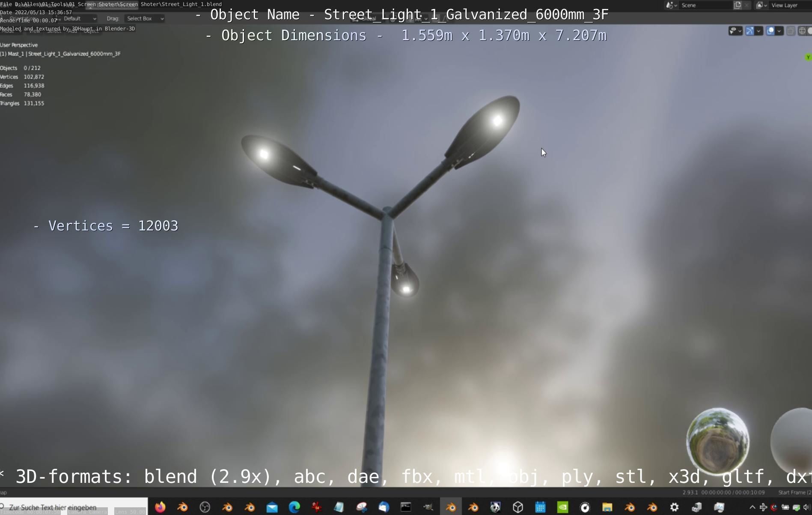This screenshot has height=515, width=812.
Task: Open the panda icon app in taskbar
Action: [495, 507]
